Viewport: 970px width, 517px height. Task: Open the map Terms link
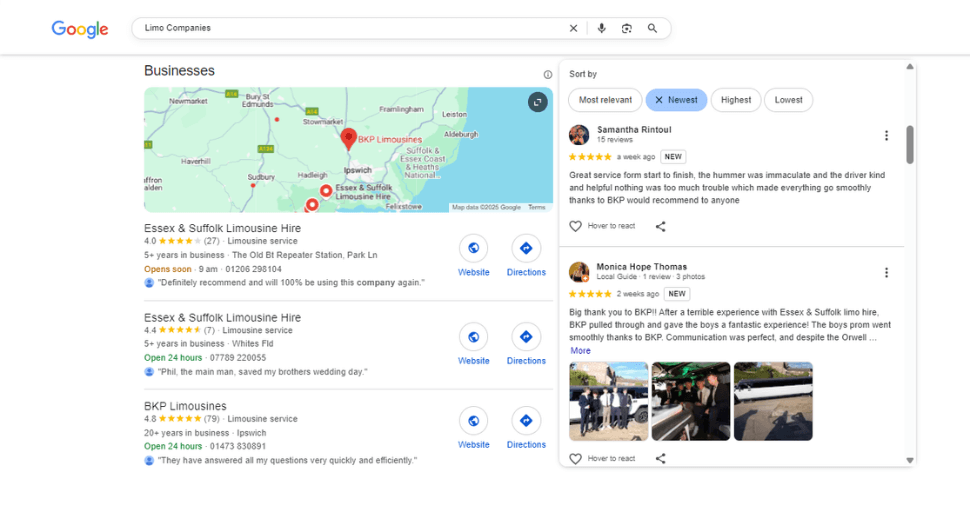click(536, 207)
